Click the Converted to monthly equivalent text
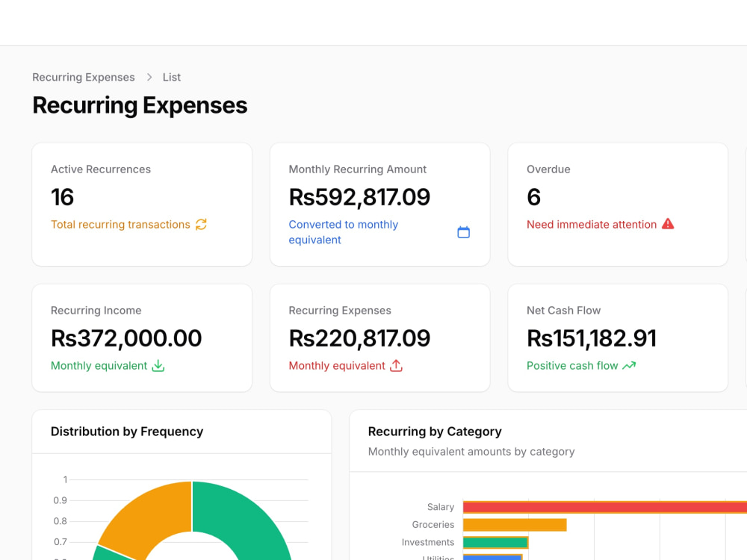The width and height of the screenshot is (747, 560). coord(344,232)
